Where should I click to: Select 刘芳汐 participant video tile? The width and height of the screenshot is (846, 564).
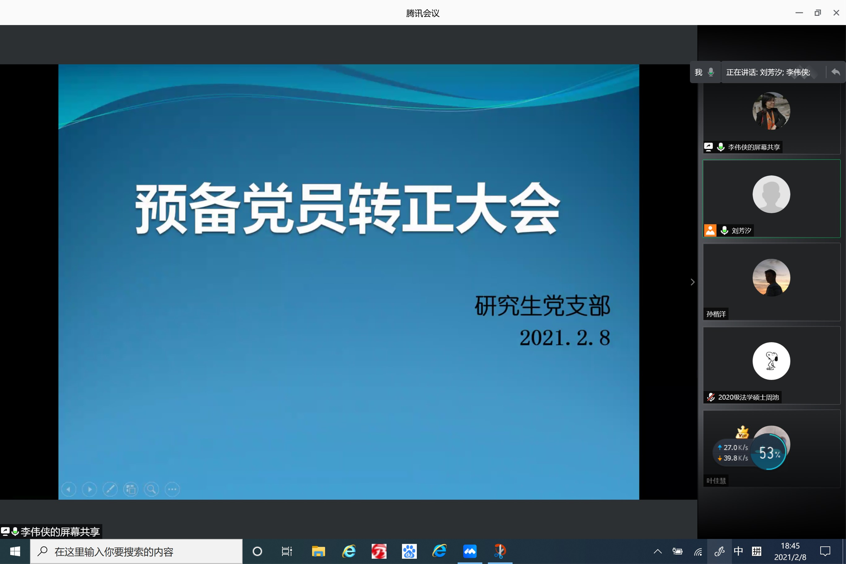click(771, 198)
